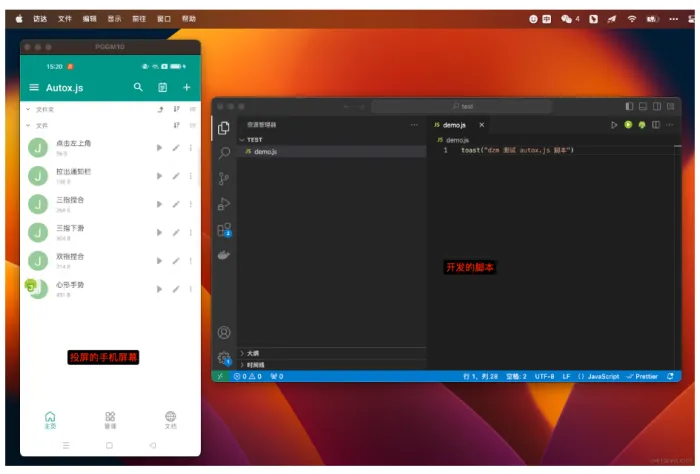This screenshot has height=474, width=700.
Task: Open the Run and Debug view
Action: coord(224,204)
